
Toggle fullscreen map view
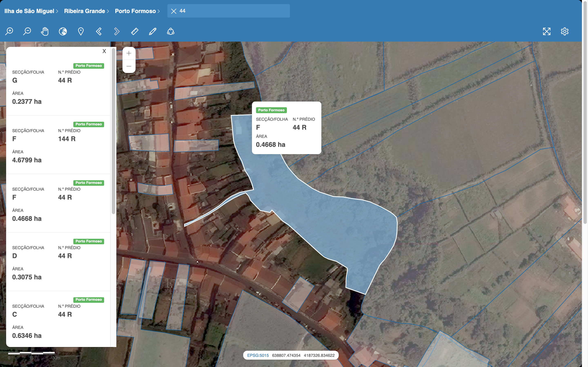[546, 31]
